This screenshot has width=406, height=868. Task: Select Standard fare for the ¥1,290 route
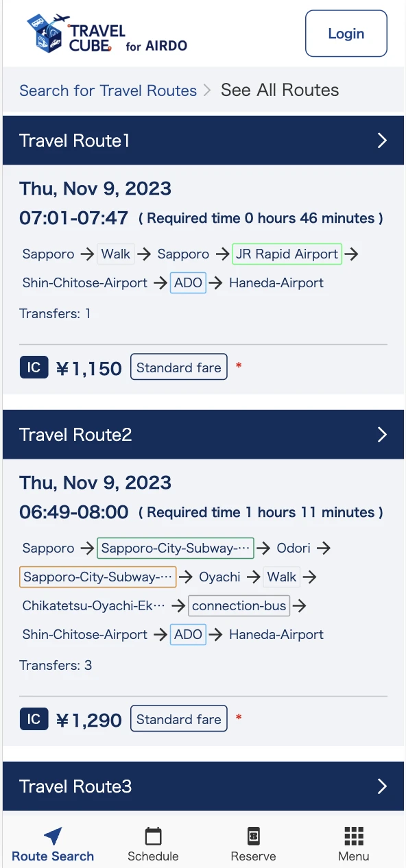click(x=178, y=719)
